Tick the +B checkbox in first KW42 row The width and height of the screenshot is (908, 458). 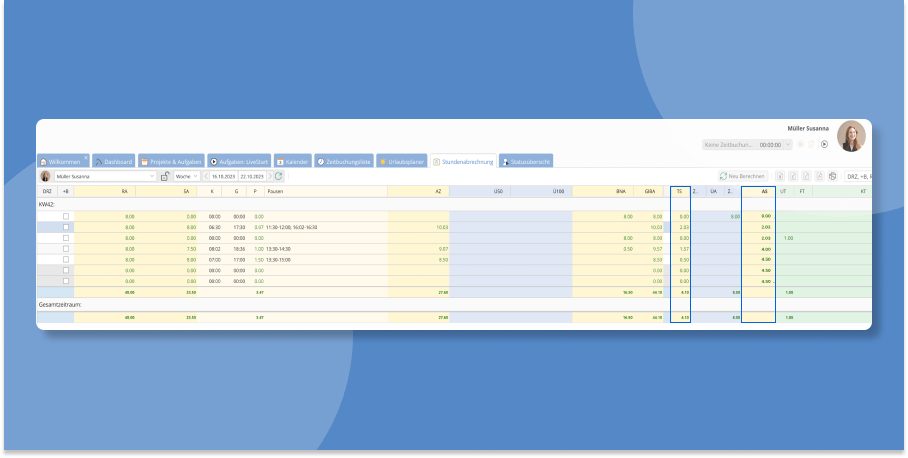66,216
